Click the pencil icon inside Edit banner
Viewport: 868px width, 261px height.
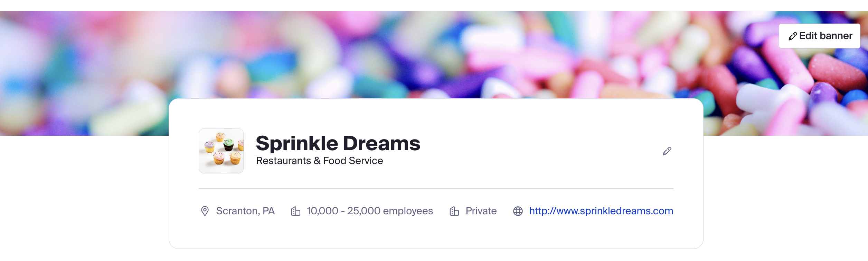[x=793, y=36]
